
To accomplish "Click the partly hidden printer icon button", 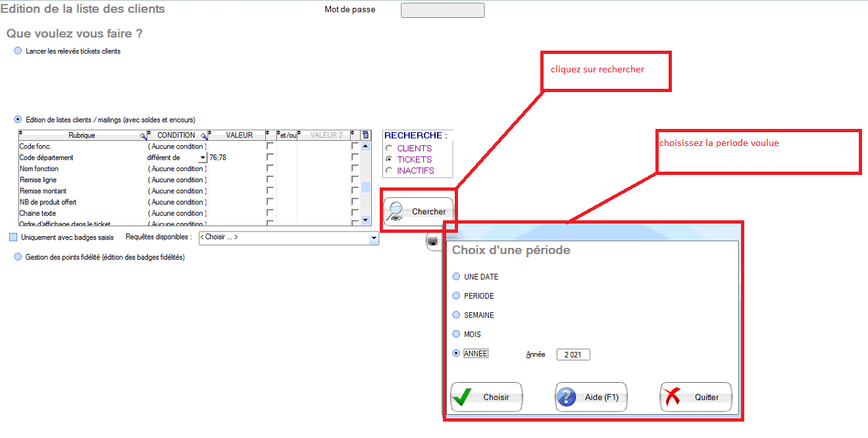I will (433, 242).
